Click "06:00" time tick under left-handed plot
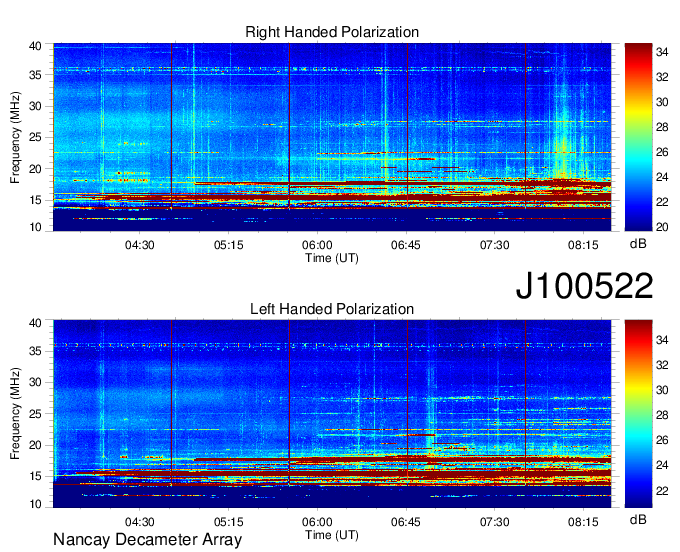Screen dimensions: 680x552 317,522
